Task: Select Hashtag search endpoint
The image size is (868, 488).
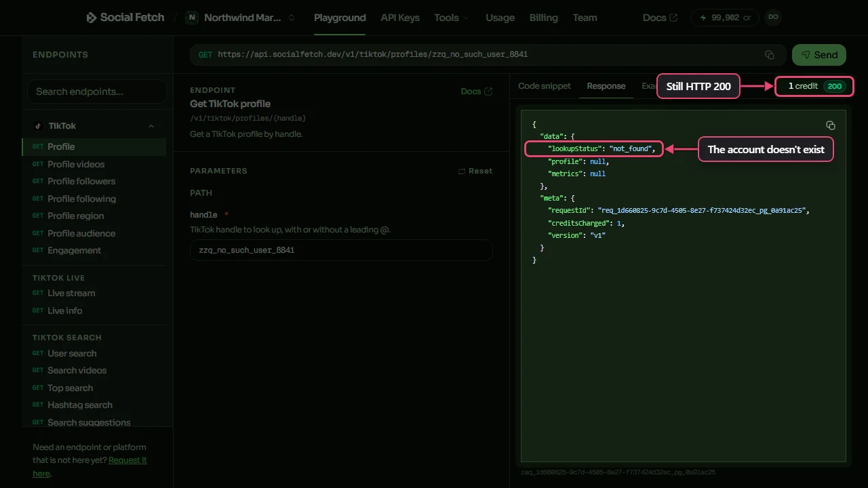Action: (x=95, y=405)
